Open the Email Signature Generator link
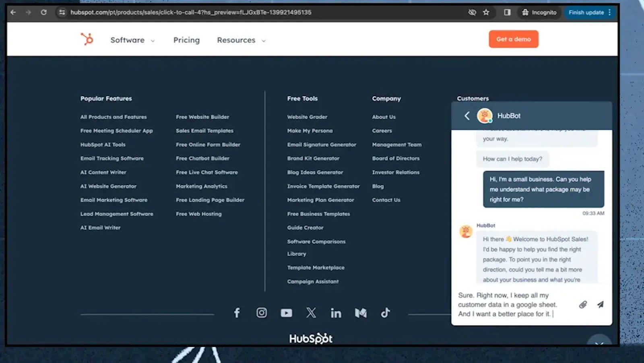This screenshot has width=644, height=363. tap(322, 144)
